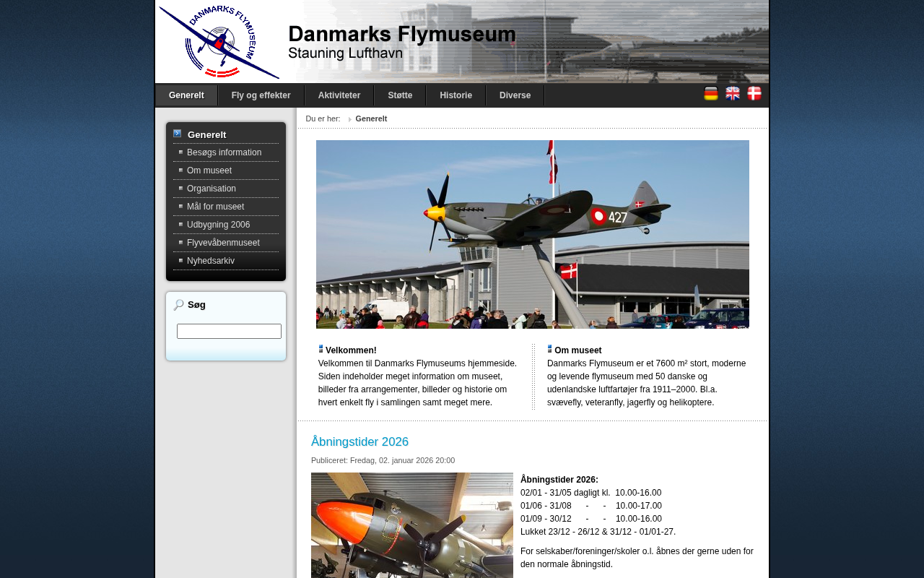Click the '01/09 - 30/12' opening-hours line
The width and height of the screenshot is (924, 578).
[x=591, y=519]
